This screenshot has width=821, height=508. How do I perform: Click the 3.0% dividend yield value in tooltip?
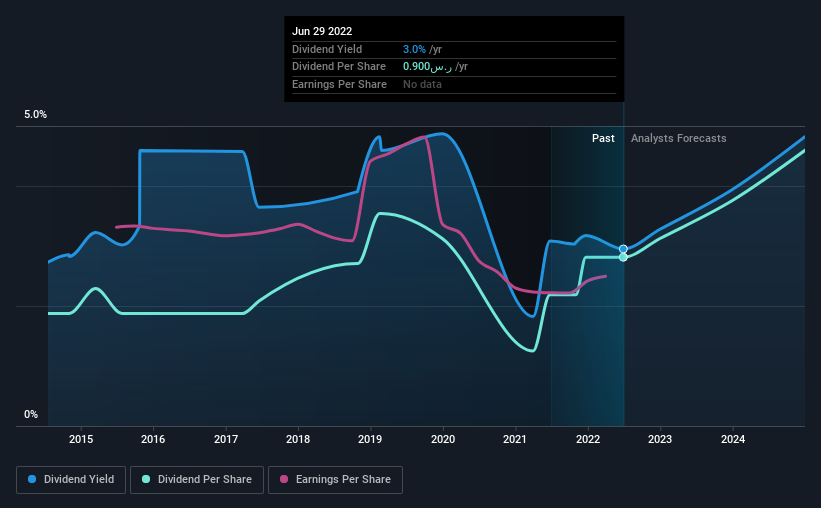(x=414, y=49)
